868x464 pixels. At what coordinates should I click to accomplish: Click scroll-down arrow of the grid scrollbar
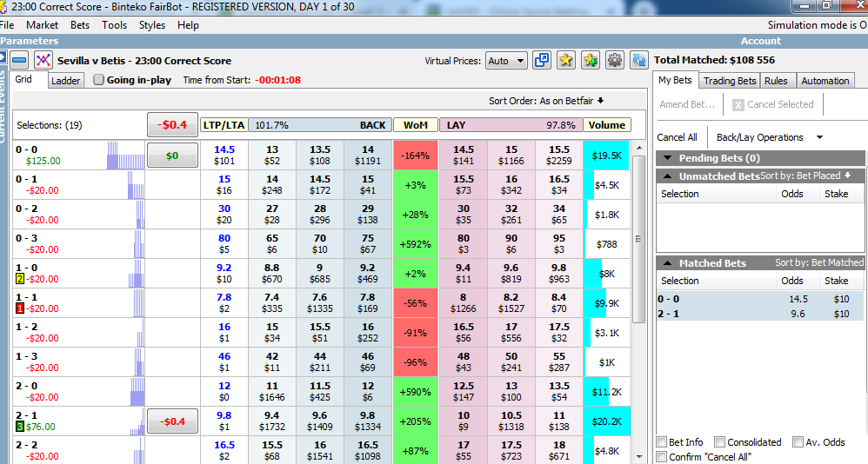pyautogui.click(x=638, y=457)
